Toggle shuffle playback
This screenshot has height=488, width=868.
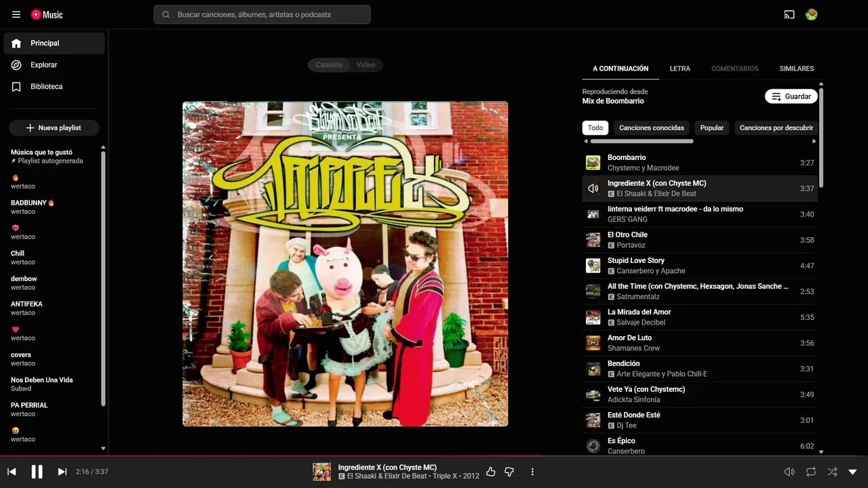[832, 472]
